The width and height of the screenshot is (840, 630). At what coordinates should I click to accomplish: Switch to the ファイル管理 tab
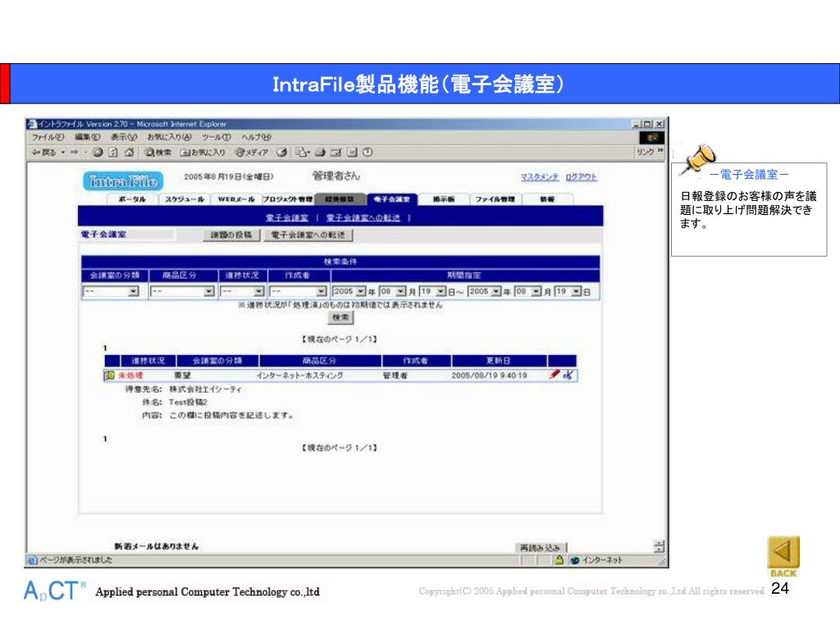click(x=495, y=199)
